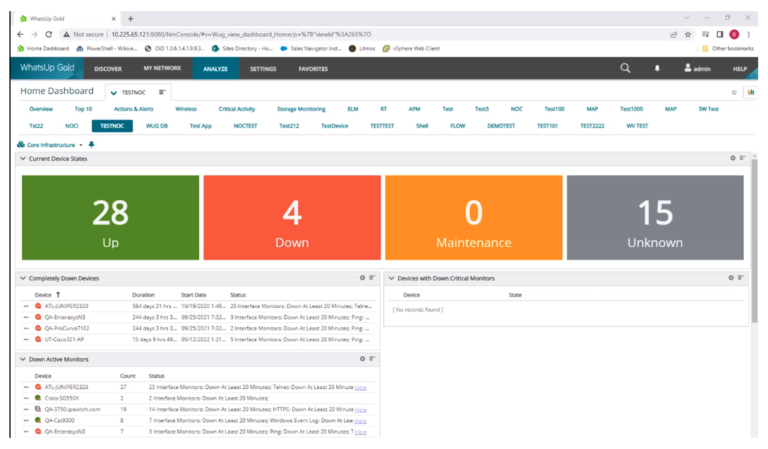Collapse the Current Device States panel
Screen dimensions: 768x449
(23, 159)
